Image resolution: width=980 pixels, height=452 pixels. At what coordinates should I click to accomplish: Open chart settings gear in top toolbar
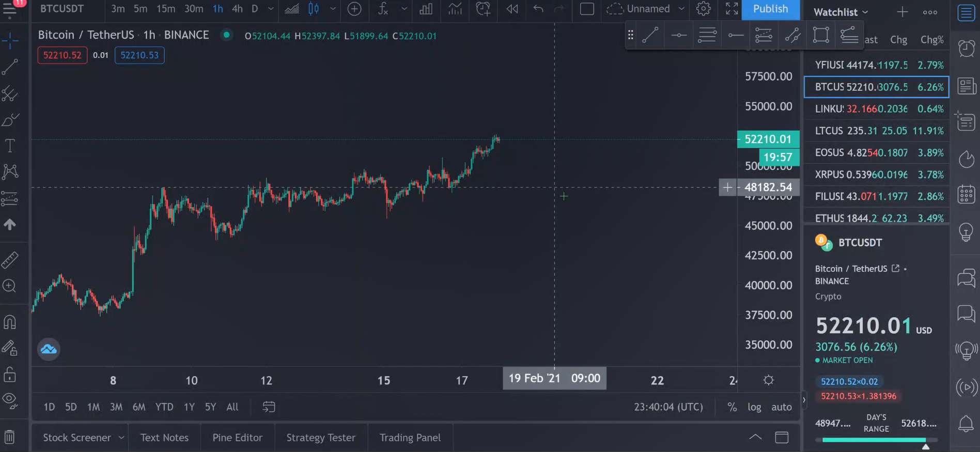[703, 9]
